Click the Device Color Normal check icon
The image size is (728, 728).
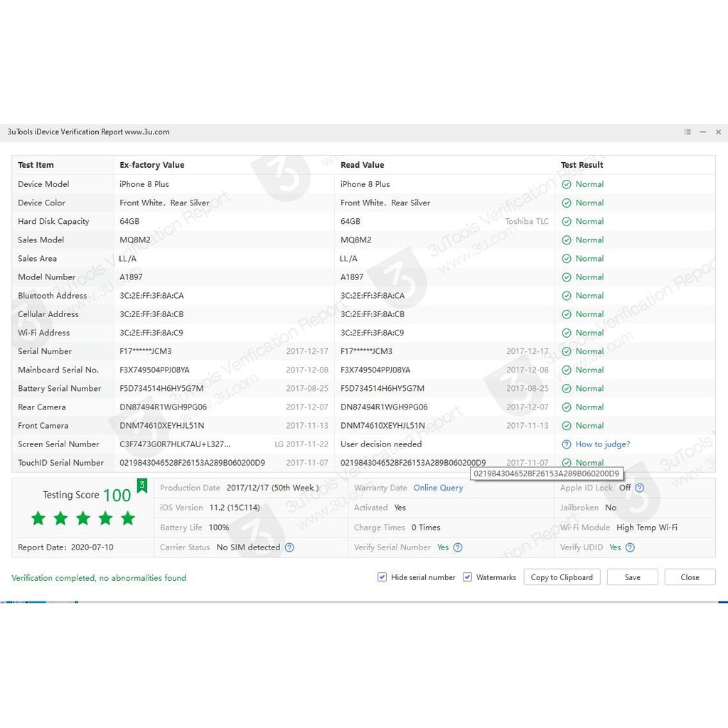(567, 203)
